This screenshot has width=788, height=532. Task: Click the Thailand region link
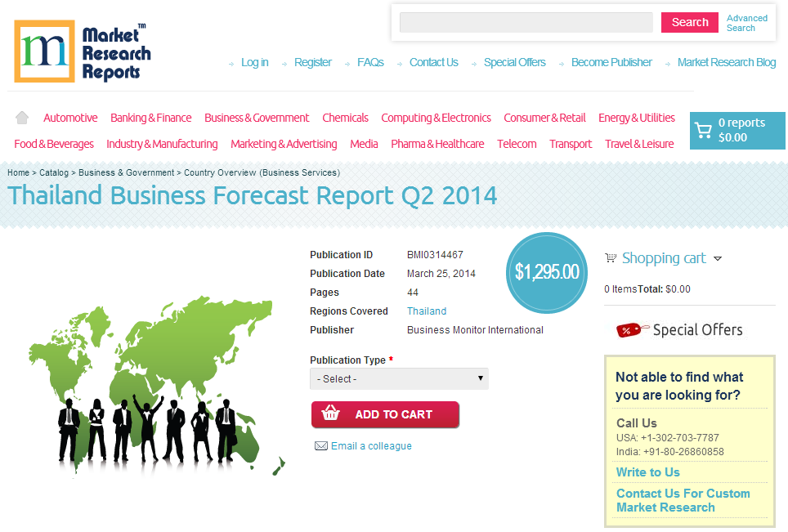click(x=426, y=311)
